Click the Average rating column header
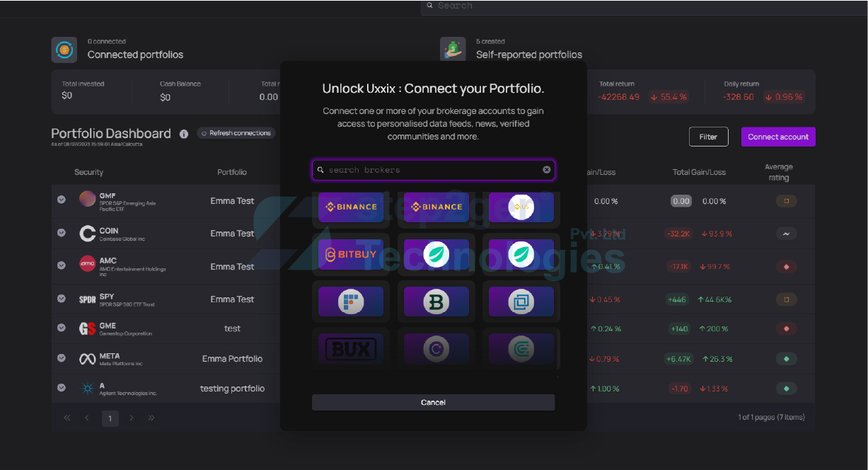868x470 pixels. tap(779, 172)
